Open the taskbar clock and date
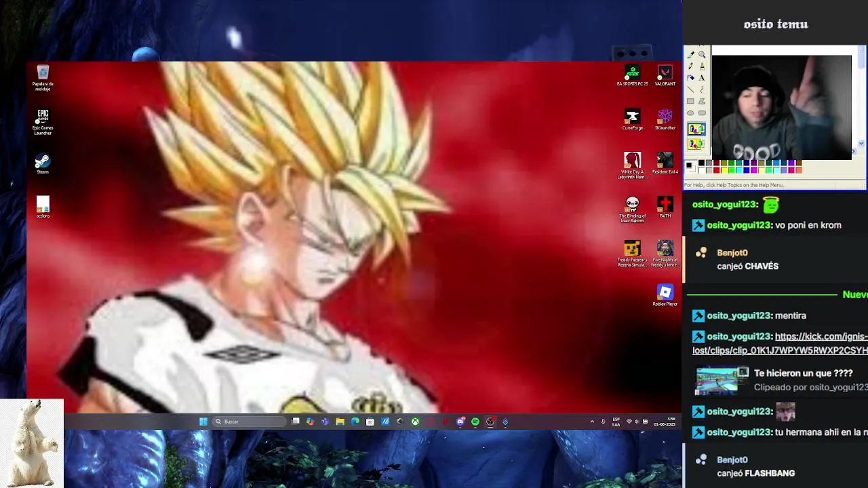This screenshot has width=868, height=488. [x=665, y=422]
